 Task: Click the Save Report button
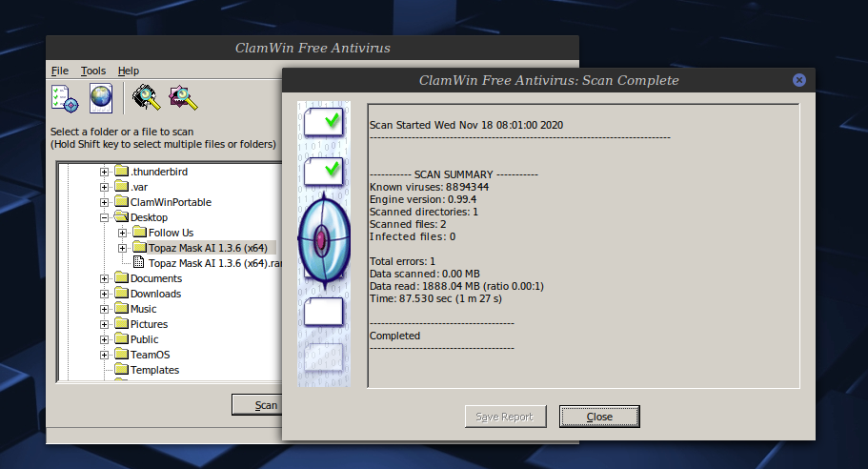[505, 417]
